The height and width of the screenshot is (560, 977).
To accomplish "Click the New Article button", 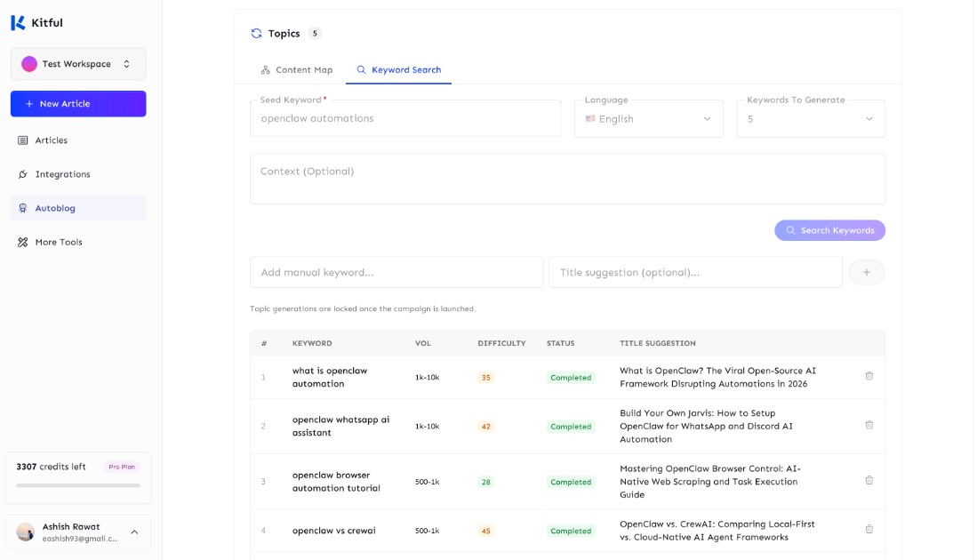I will coord(78,104).
